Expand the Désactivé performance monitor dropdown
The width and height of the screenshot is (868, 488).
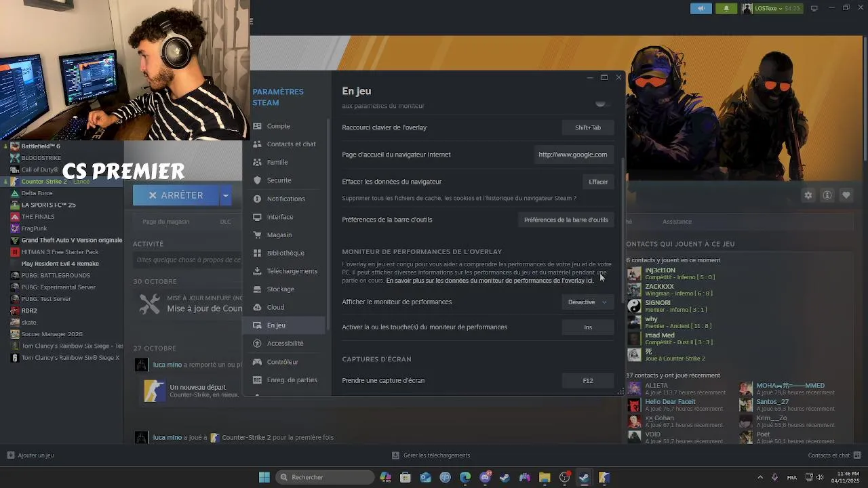tap(588, 302)
